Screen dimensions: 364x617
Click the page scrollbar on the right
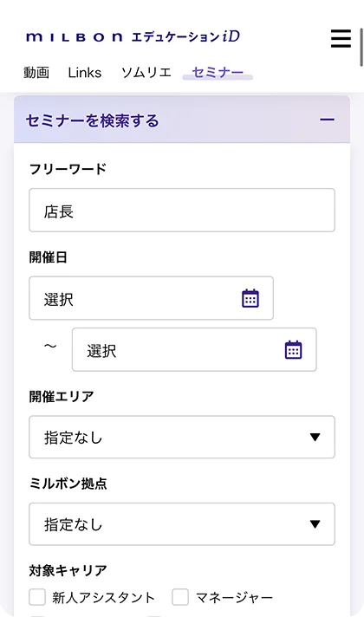tap(361, 47)
